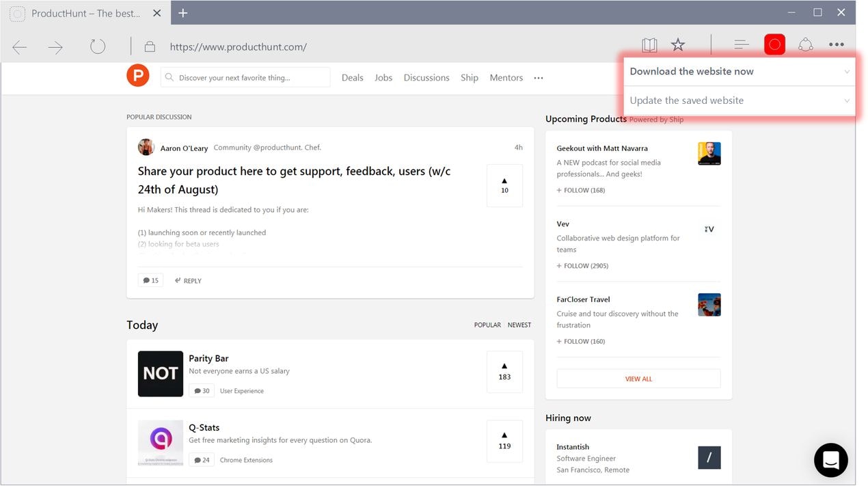Screen dimensions: 868x486
Task: Open the Vev product name link
Action: click(562, 224)
